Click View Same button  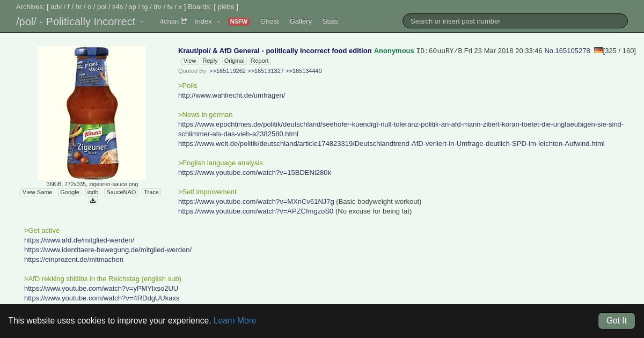[38, 192]
